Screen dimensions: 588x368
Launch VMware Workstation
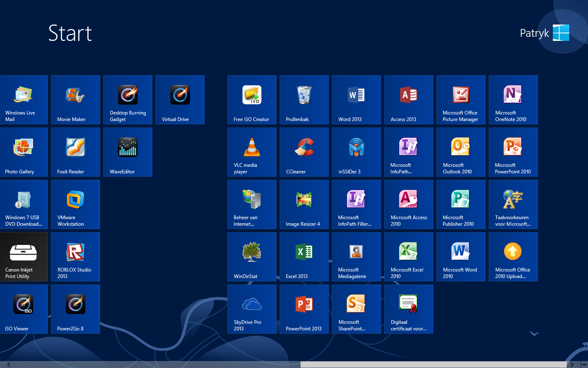click(76, 204)
